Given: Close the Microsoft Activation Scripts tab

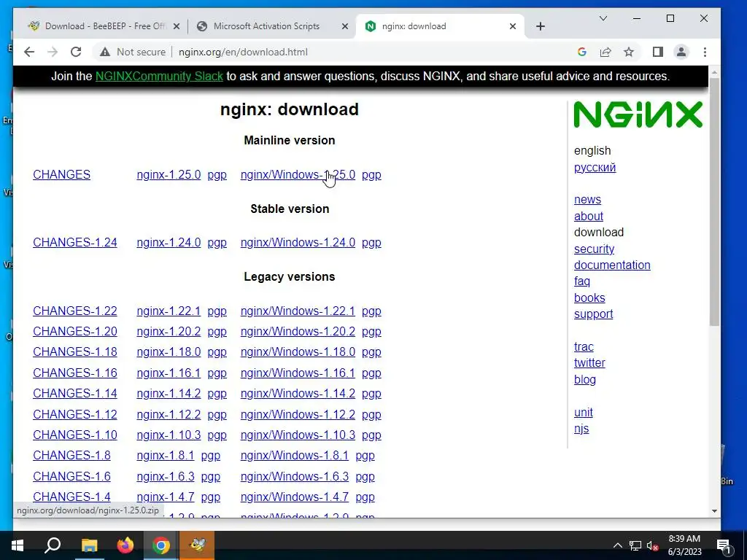Looking at the screenshot, I should pyautogui.click(x=345, y=26).
